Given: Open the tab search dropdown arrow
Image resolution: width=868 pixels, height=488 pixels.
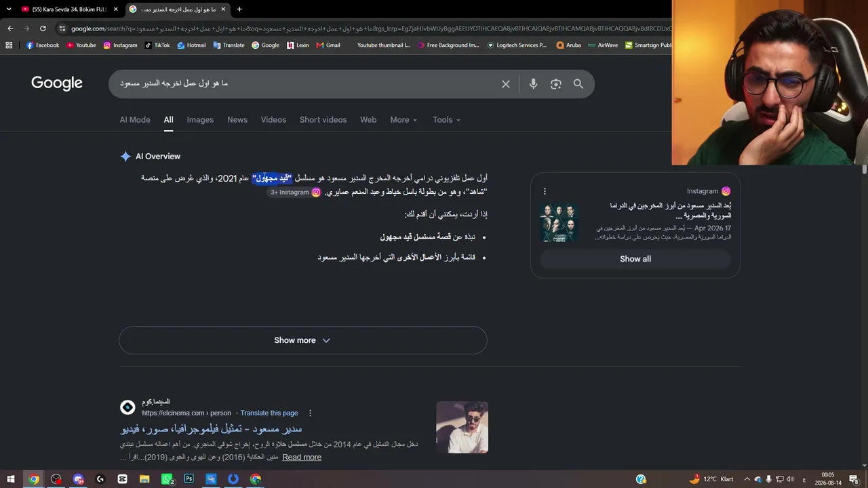Looking at the screenshot, I should point(9,9).
